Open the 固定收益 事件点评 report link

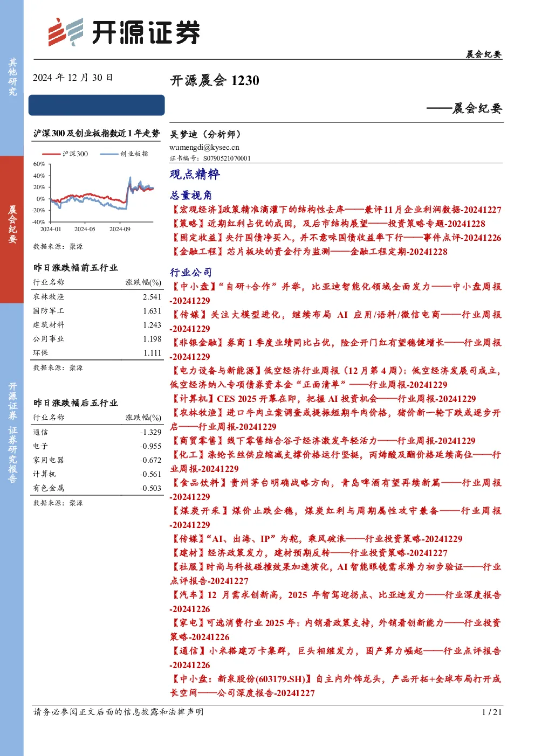[336, 238]
